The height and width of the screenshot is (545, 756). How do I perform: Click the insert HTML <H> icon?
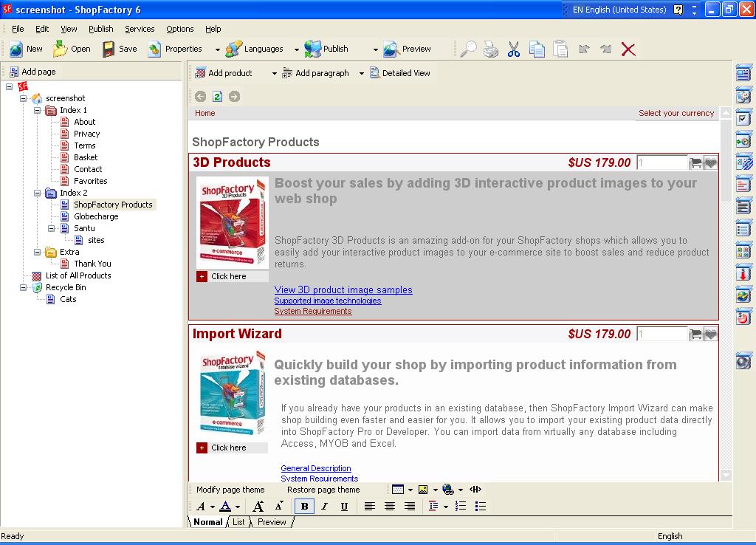(x=475, y=490)
